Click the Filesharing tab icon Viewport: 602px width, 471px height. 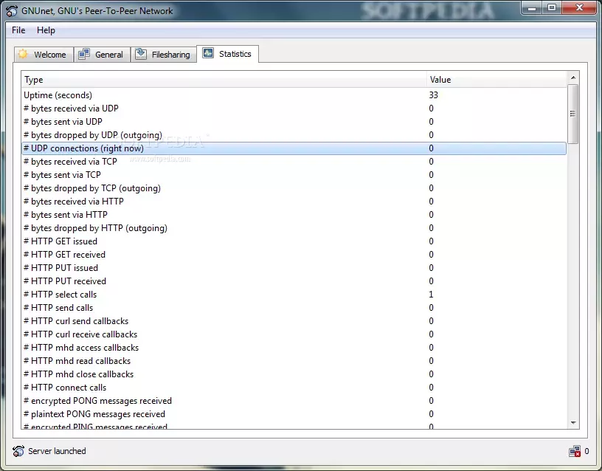click(141, 54)
